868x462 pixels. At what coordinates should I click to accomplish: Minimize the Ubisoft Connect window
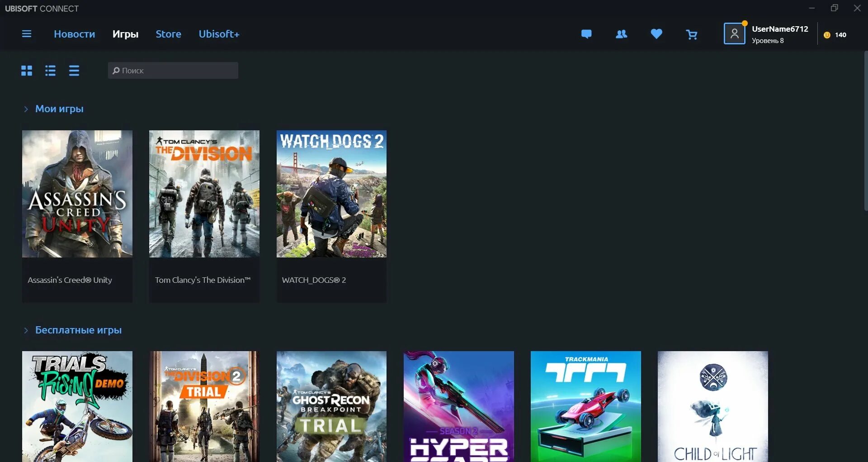click(812, 8)
